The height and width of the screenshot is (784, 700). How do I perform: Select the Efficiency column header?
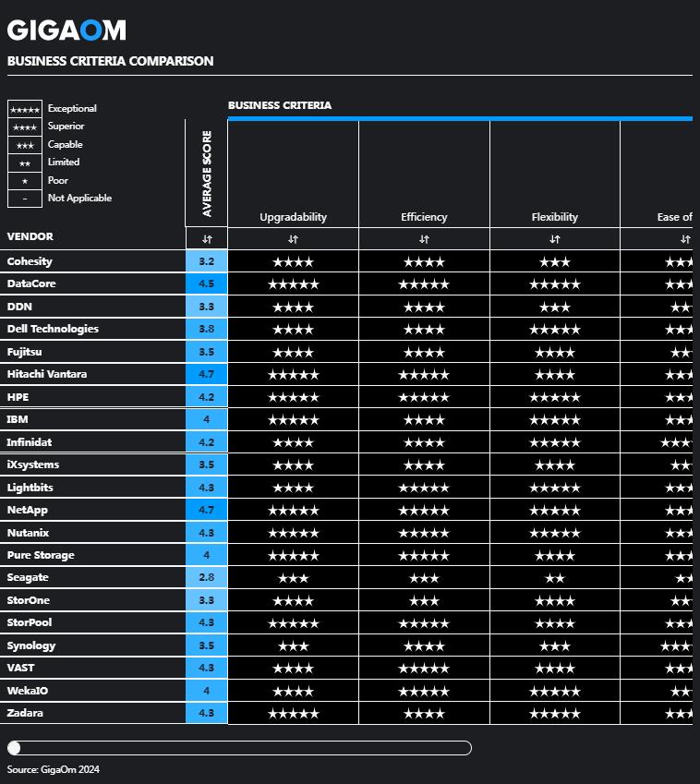click(424, 217)
